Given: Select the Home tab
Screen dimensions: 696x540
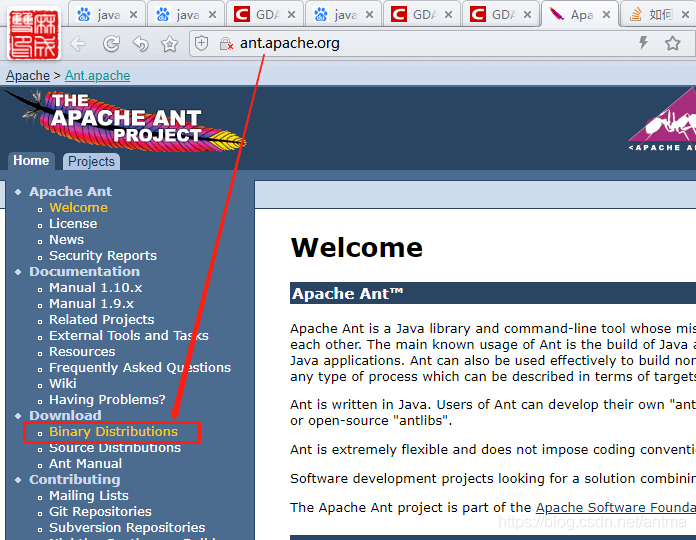Looking at the screenshot, I should tap(31, 161).
